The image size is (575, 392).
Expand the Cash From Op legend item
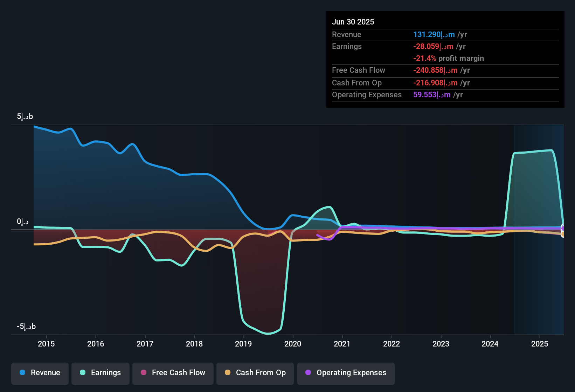(x=255, y=373)
